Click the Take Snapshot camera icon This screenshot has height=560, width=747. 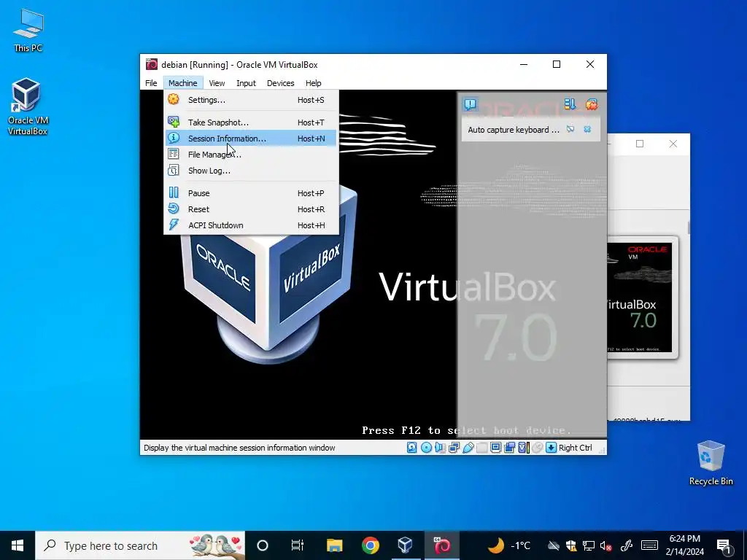174,122
